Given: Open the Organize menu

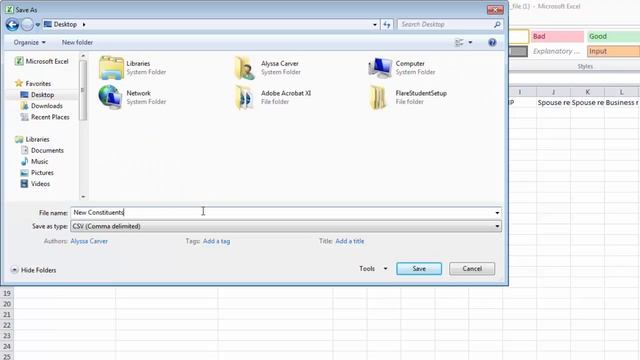Looking at the screenshot, I should (29, 42).
